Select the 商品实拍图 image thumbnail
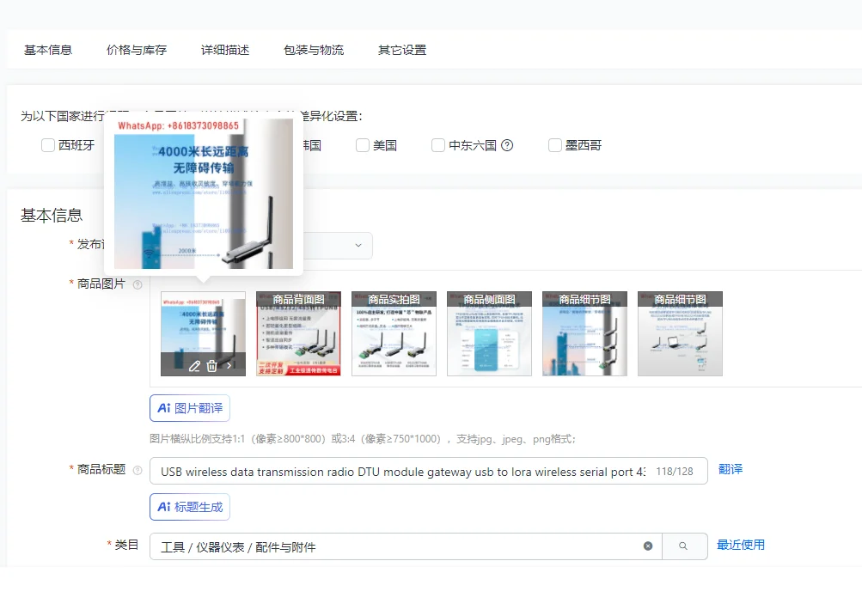The image size is (862, 616). click(394, 333)
